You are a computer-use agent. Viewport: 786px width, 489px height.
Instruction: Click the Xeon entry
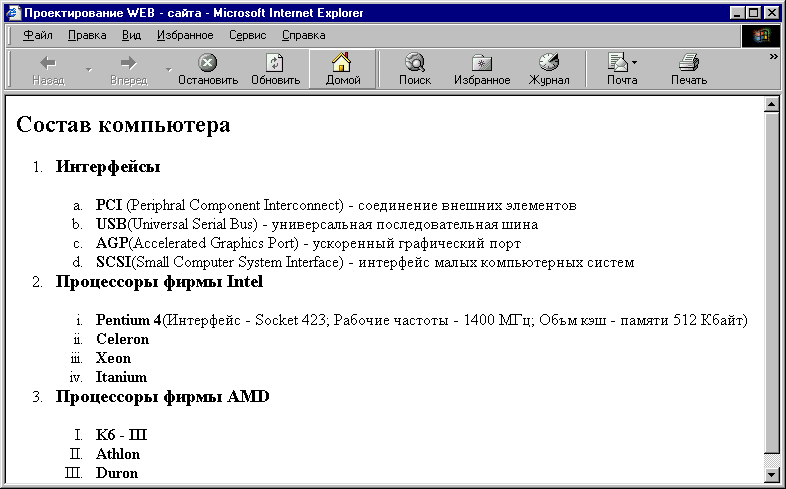pos(113,358)
